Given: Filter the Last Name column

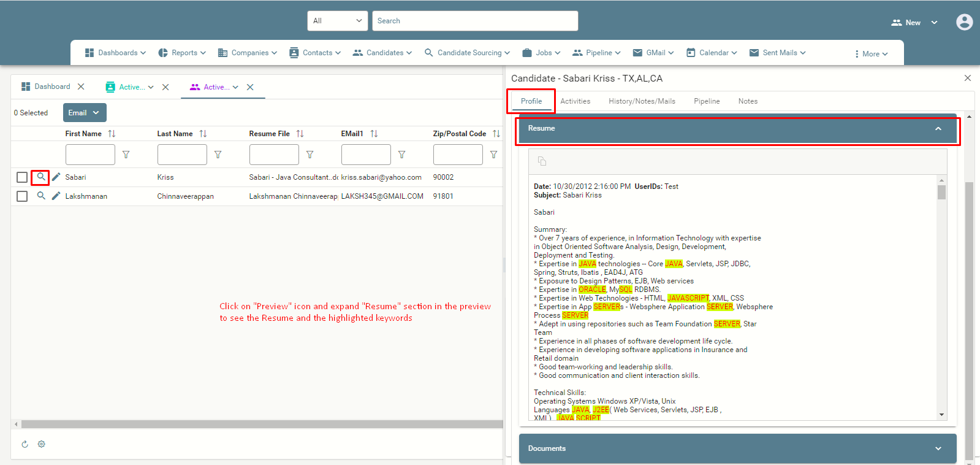Looking at the screenshot, I should coord(218,155).
